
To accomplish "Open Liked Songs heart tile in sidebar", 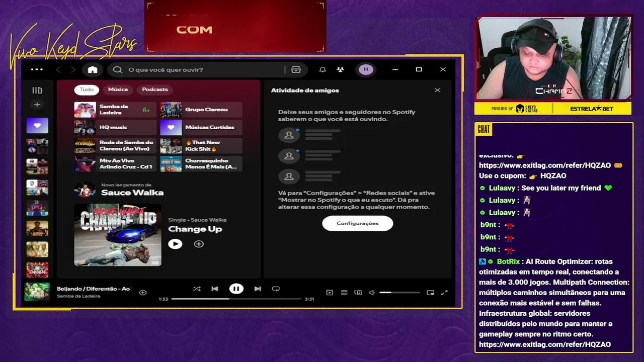I will (x=37, y=125).
